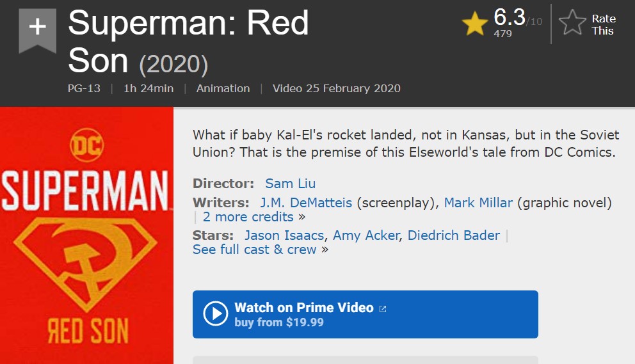The height and width of the screenshot is (364, 635).
Task: Click the Rate This label
Action: [603, 24]
